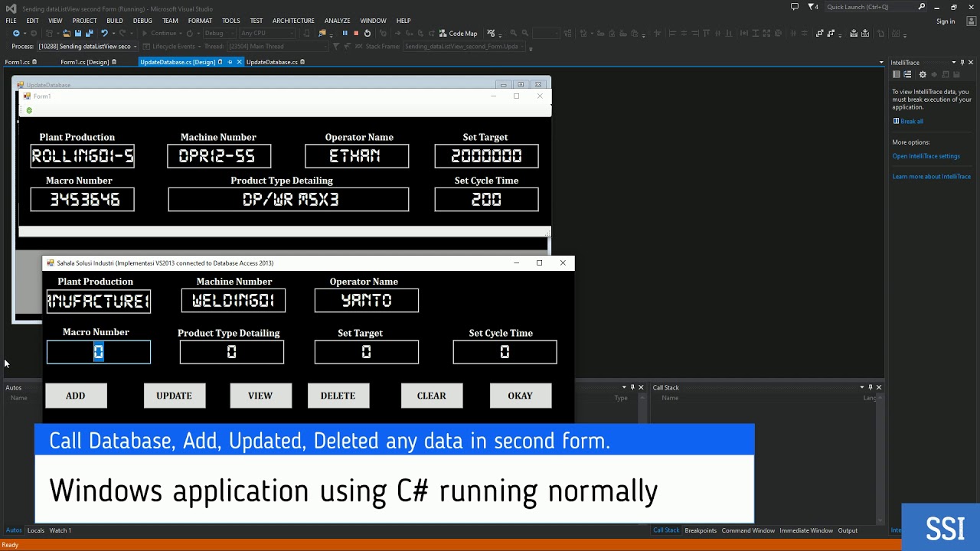
Task: Open the Code Map tool
Action: [458, 33]
